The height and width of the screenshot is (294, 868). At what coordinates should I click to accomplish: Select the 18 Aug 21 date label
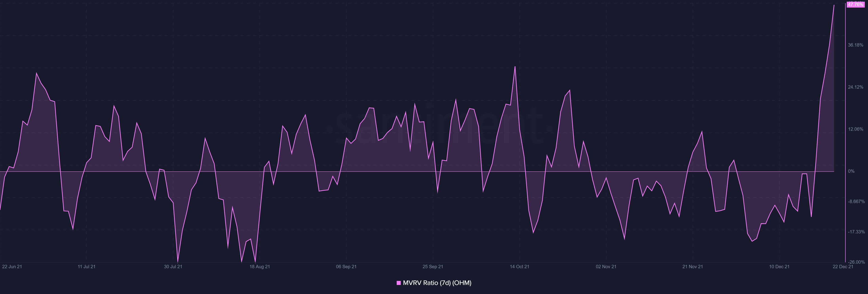[259, 267]
